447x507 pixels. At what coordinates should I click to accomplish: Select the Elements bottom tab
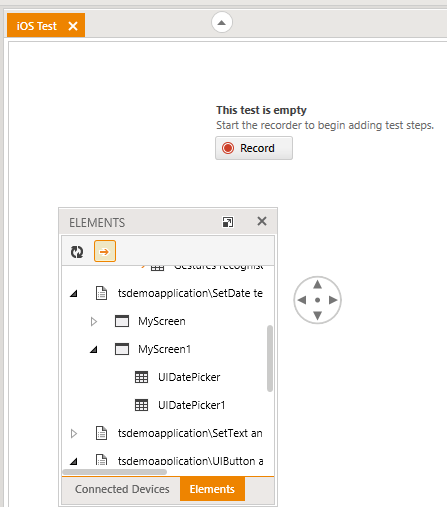(212, 489)
